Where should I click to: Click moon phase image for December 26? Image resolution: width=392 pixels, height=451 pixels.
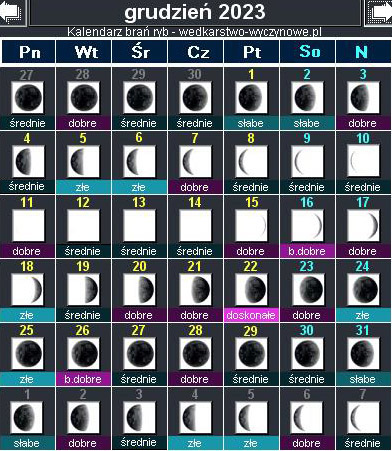pos(83,354)
